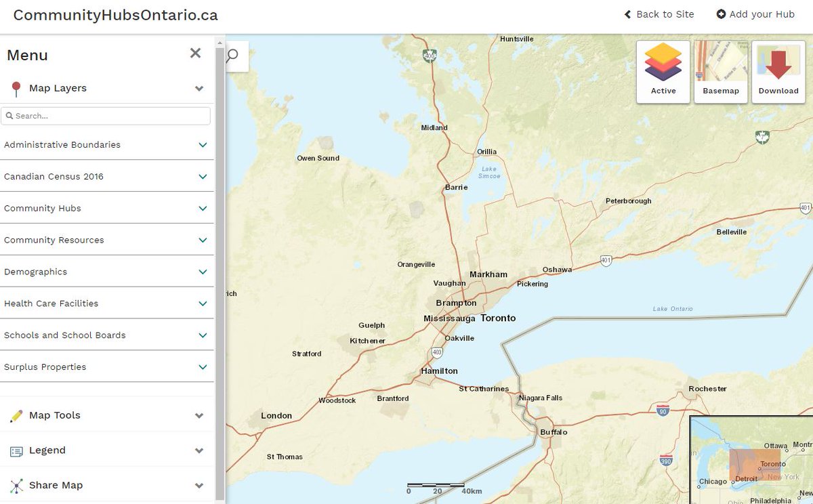Open the Download button with red arrow

[778, 72]
